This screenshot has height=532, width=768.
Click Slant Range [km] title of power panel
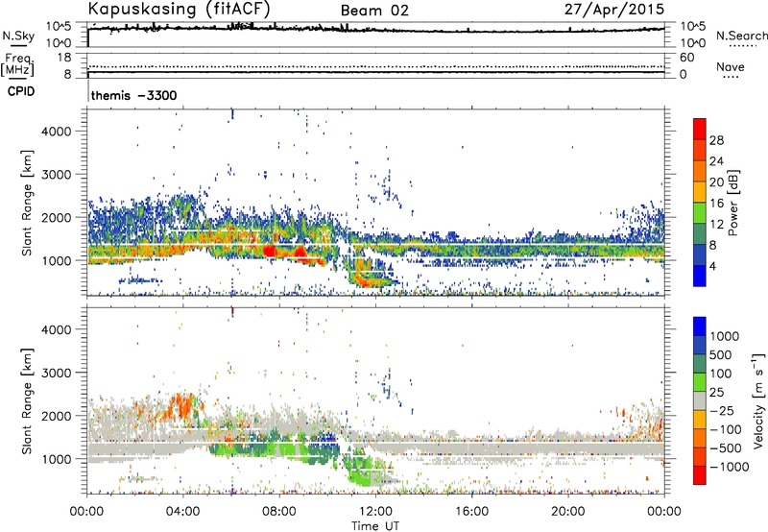tap(27, 203)
